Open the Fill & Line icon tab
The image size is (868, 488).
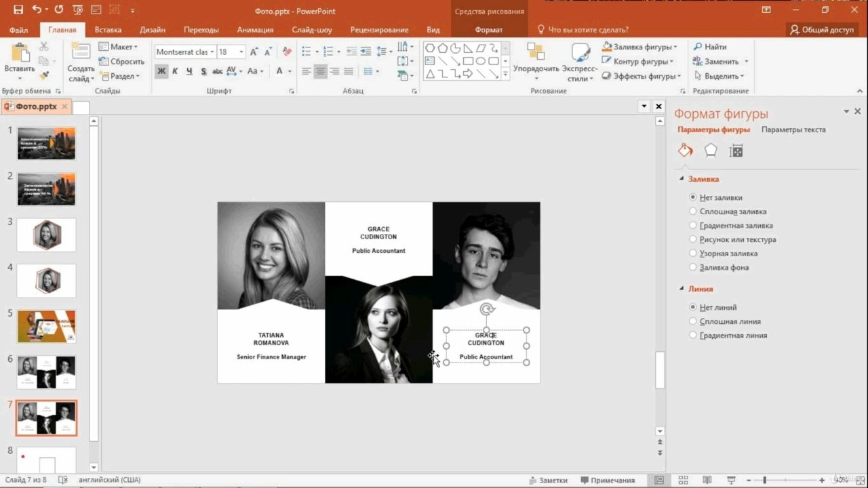coord(686,150)
